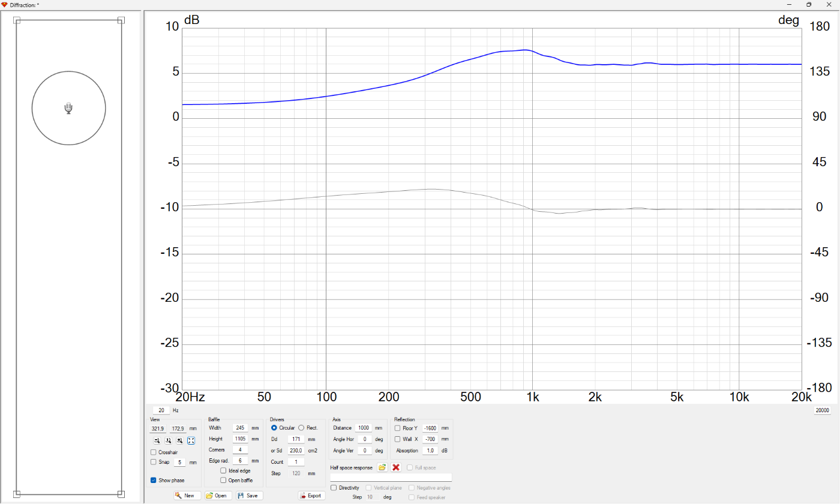Image resolution: width=840 pixels, height=504 pixels.
Task: Disable the Show phase checkbox
Action: (154, 480)
